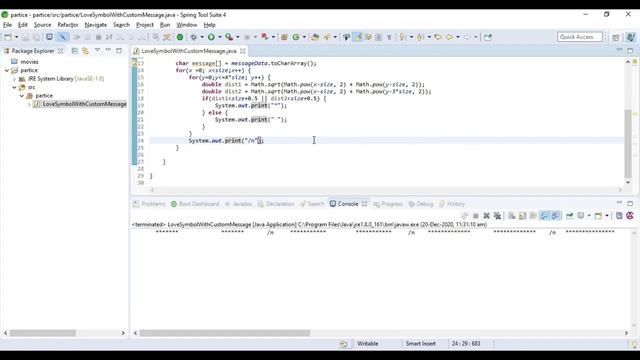Click the New Java Package icon
This screenshot has height=360, width=640.
point(284,37)
